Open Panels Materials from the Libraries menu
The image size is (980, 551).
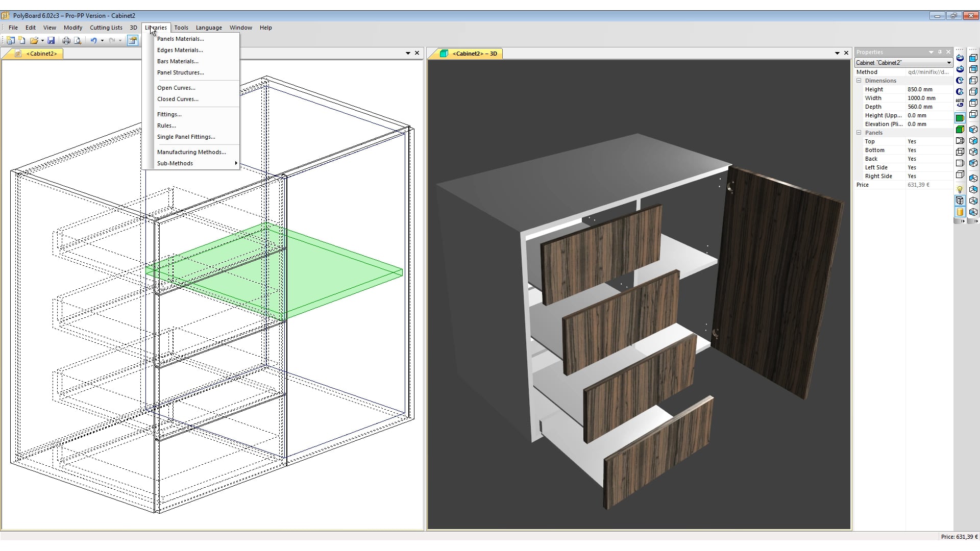click(180, 38)
